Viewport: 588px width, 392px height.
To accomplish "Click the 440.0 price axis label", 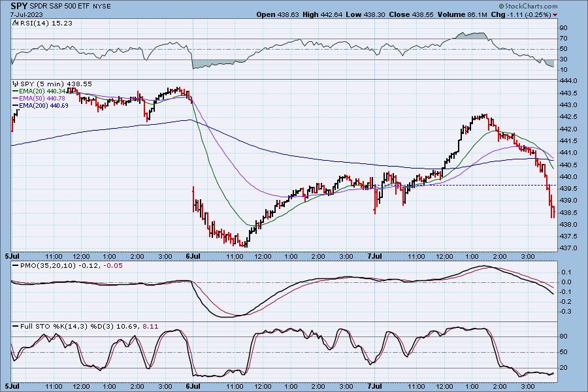I will pos(569,176).
